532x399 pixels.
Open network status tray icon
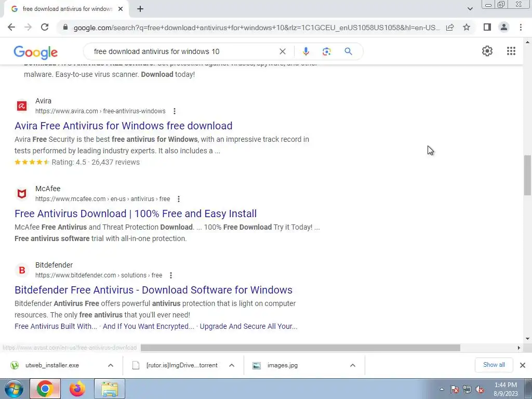pos(467,389)
